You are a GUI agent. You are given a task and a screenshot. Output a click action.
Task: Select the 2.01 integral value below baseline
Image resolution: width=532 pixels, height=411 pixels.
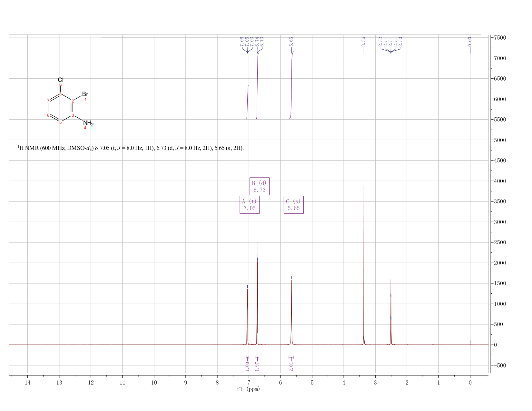(291, 367)
